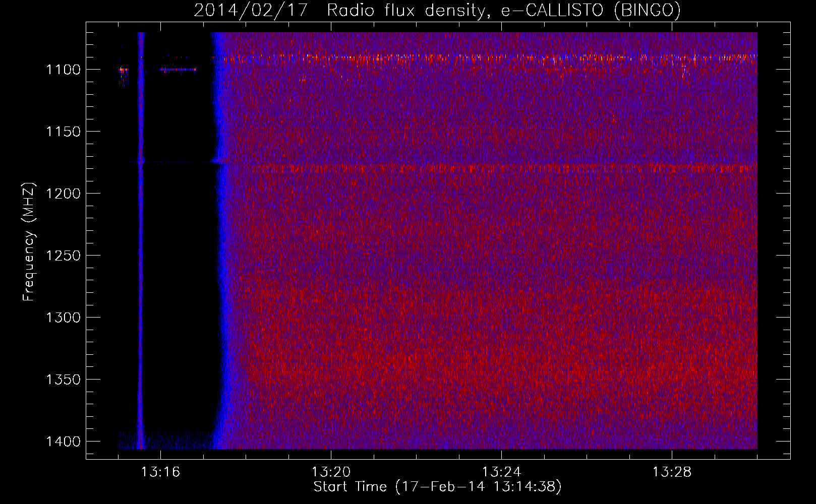The width and height of the screenshot is (816, 504).
Task: Click the 13:24 time tick label
Action: coord(501,472)
